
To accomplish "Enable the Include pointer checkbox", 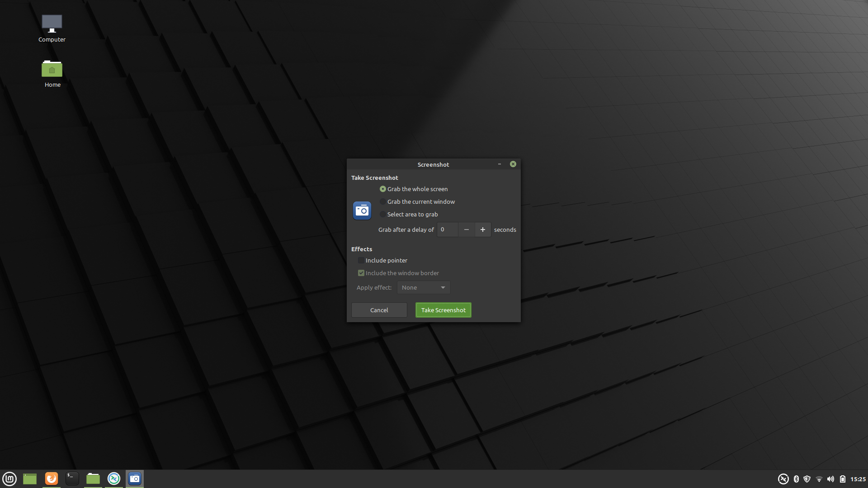I will pyautogui.click(x=382, y=260).
